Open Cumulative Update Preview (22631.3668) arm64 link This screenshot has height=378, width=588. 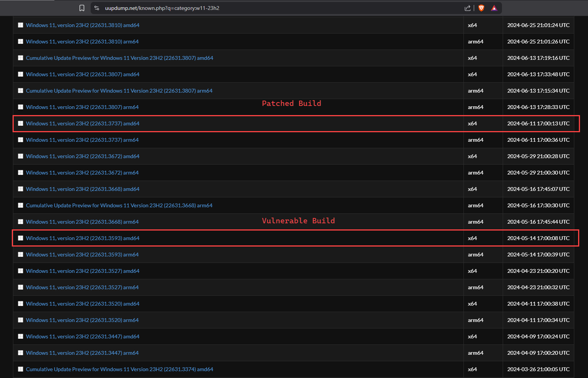coord(119,205)
